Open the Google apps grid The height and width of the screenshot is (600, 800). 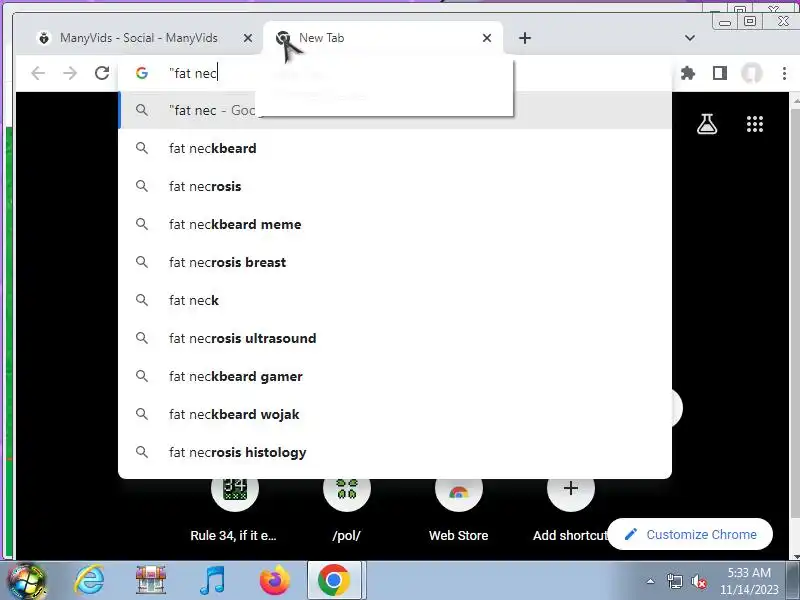click(755, 124)
